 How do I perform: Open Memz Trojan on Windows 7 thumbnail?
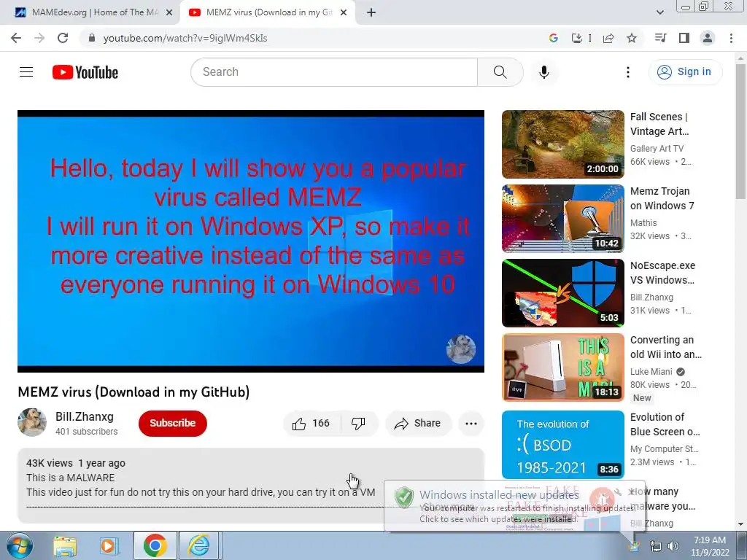(562, 219)
